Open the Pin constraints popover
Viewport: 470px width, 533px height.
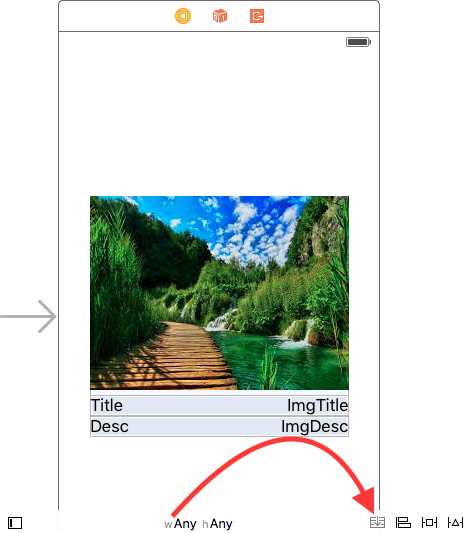point(429,522)
